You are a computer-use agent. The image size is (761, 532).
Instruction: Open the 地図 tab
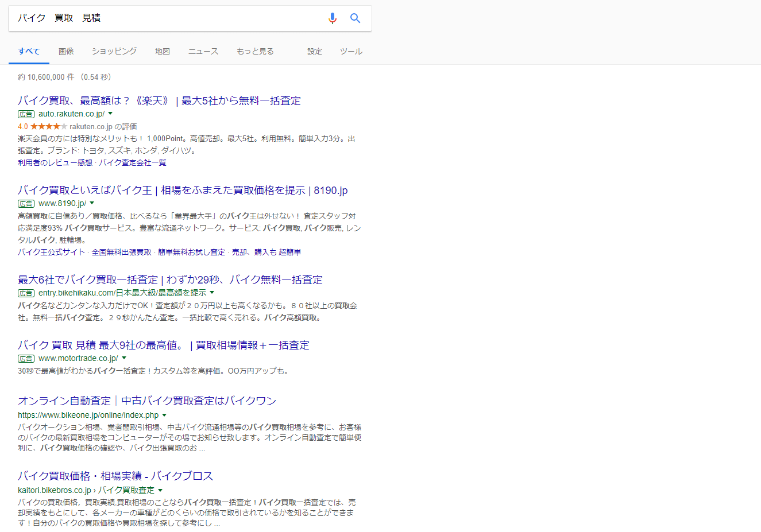(x=163, y=51)
